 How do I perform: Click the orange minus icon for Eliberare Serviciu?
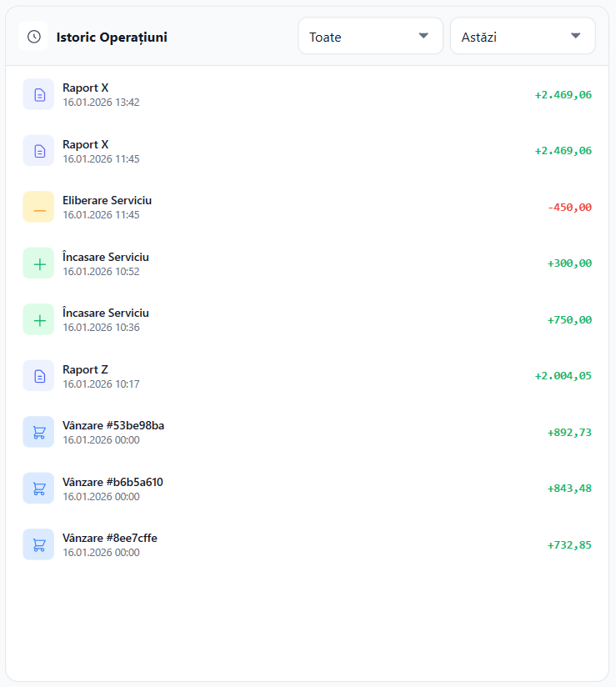[x=38, y=208]
